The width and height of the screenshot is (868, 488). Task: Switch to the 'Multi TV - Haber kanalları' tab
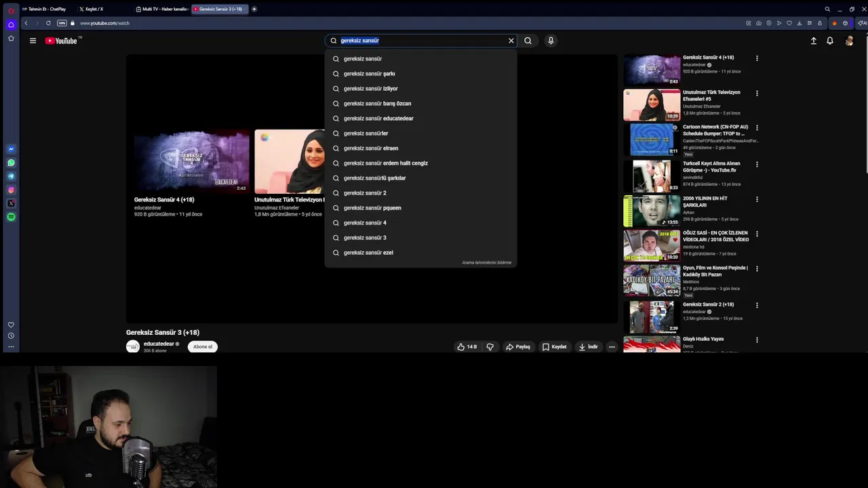point(161,9)
